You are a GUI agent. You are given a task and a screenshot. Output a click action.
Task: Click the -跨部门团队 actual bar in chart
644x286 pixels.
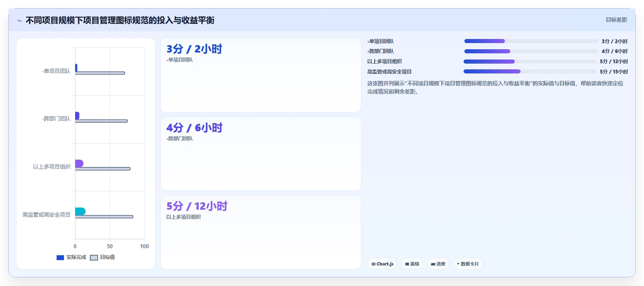[x=77, y=116]
